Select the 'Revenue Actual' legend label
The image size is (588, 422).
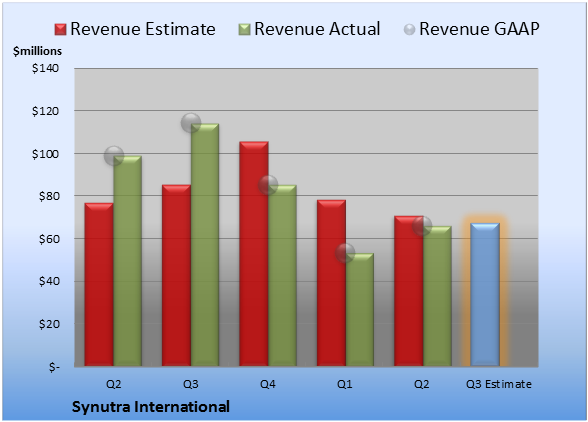[x=317, y=29]
